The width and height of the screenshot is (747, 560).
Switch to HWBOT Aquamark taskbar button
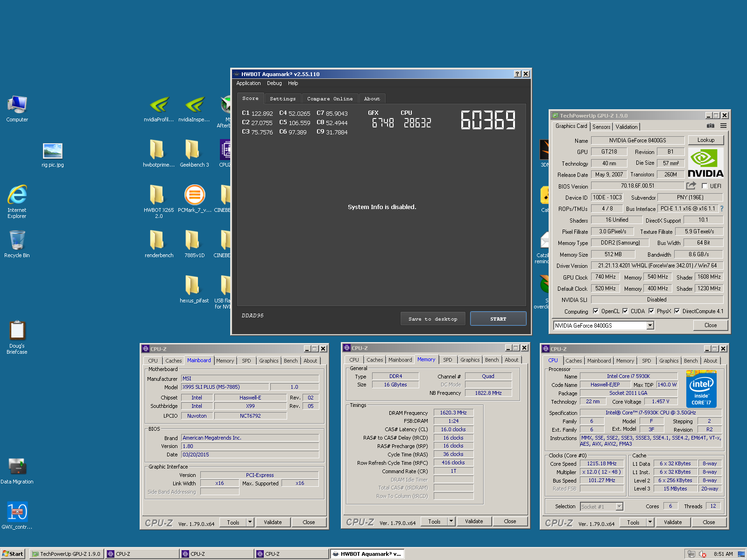click(367, 554)
